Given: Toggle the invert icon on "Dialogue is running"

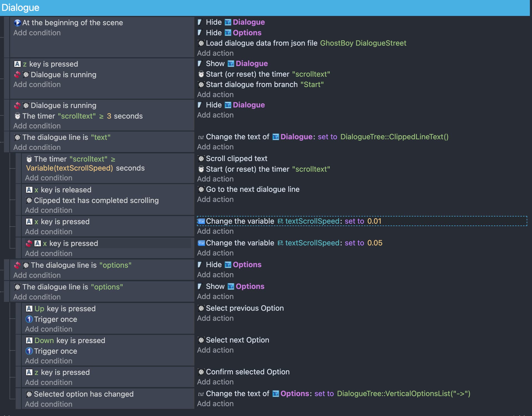Looking at the screenshot, I should (x=17, y=75).
